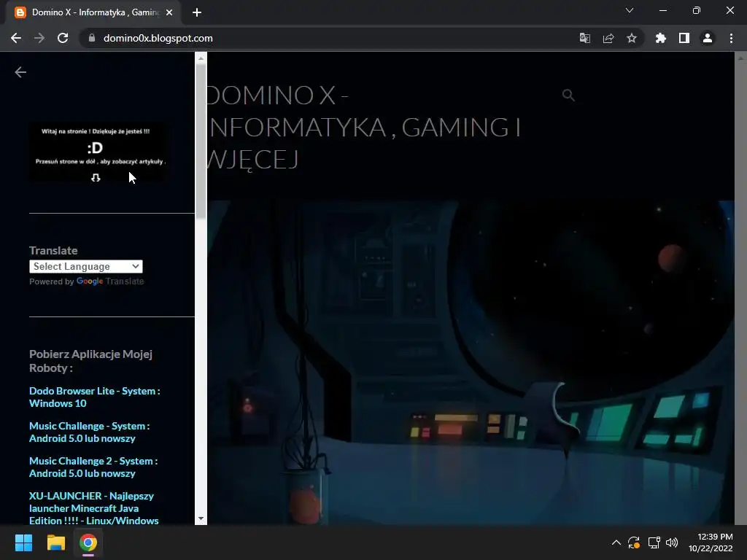The width and height of the screenshot is (747, 560).
Task: Open the blog search magnifier icon
Action: pos(568,96)
